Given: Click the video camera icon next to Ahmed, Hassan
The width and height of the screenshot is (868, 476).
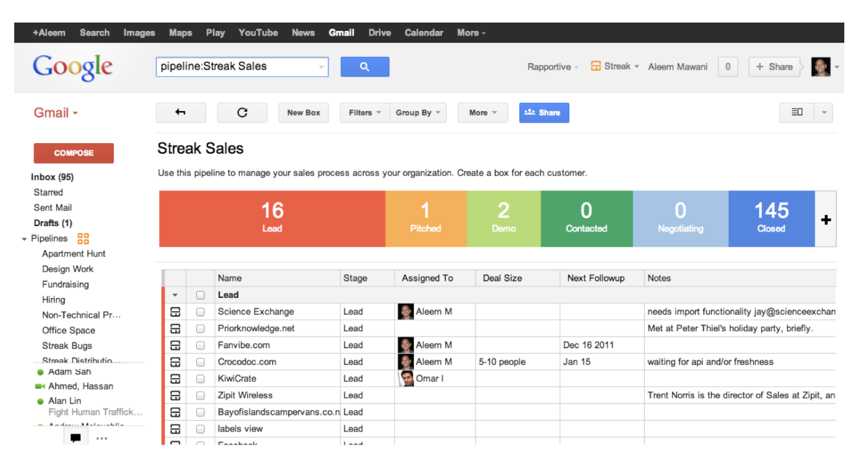Looking at the screenshot, I should point(40,386).
